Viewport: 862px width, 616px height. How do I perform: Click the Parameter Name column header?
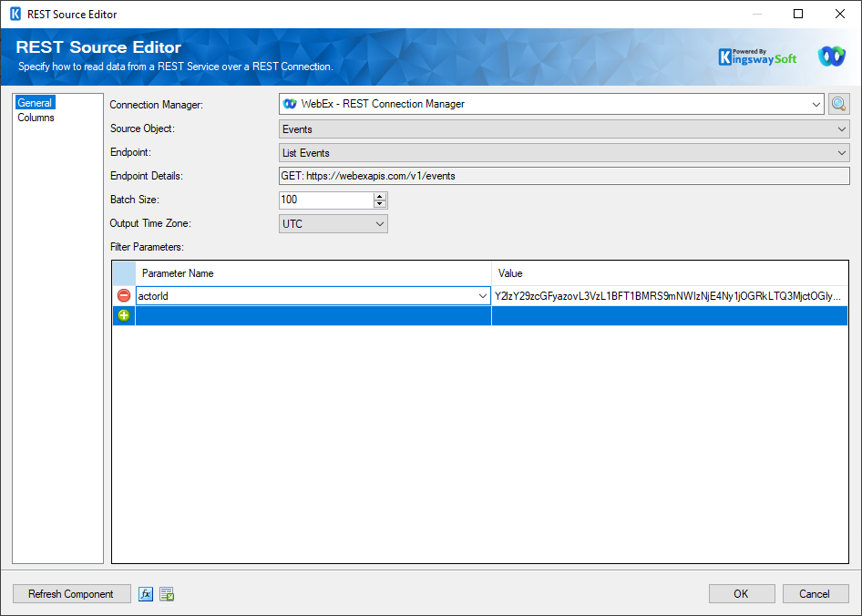tap(313, 273)
